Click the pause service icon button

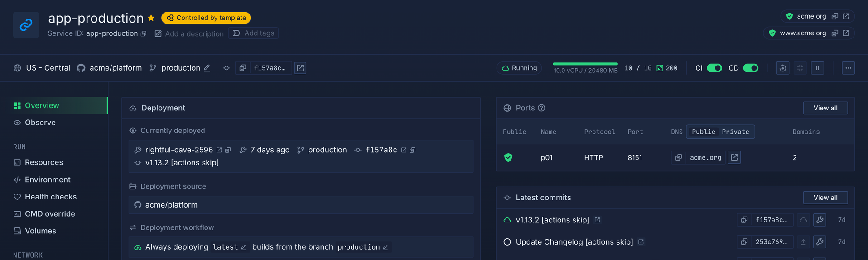pyautogui.click(x=817, y=68)
